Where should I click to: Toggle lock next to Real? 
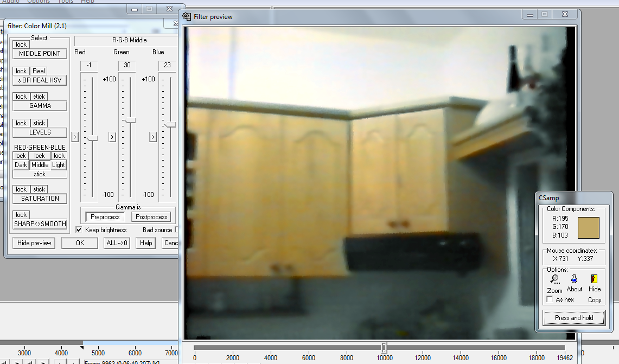pos(21,71)
